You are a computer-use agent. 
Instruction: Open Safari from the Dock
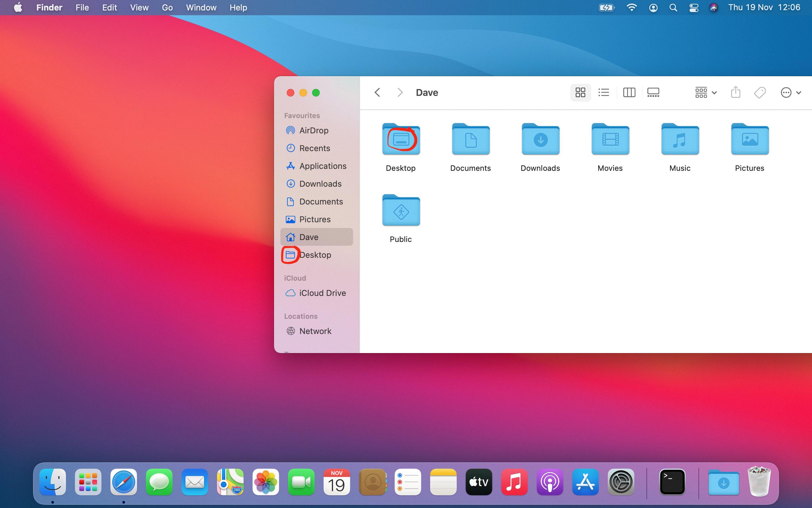pos(124,482)
